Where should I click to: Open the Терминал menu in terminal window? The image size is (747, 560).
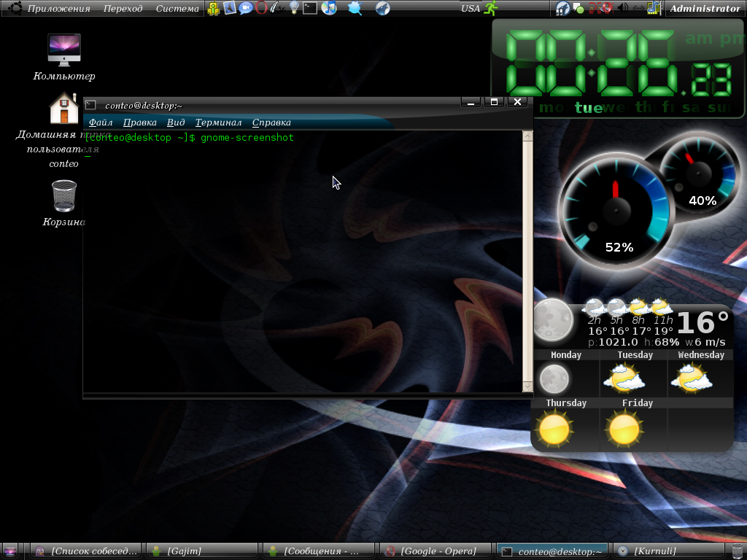[218, 122]
